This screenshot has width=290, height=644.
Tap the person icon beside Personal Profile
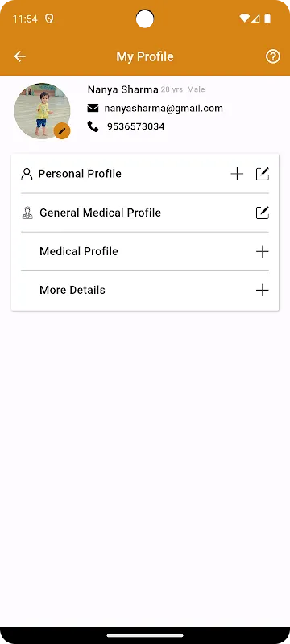coord(27,174)
